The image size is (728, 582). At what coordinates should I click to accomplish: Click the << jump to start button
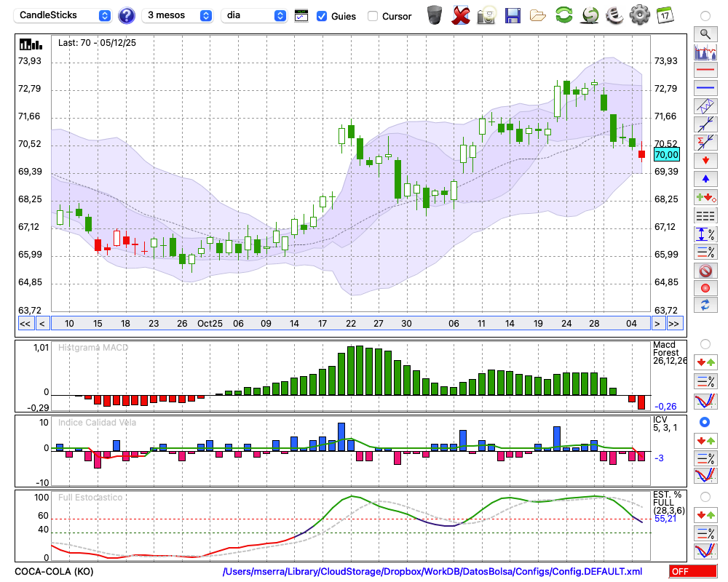point(25,324)
